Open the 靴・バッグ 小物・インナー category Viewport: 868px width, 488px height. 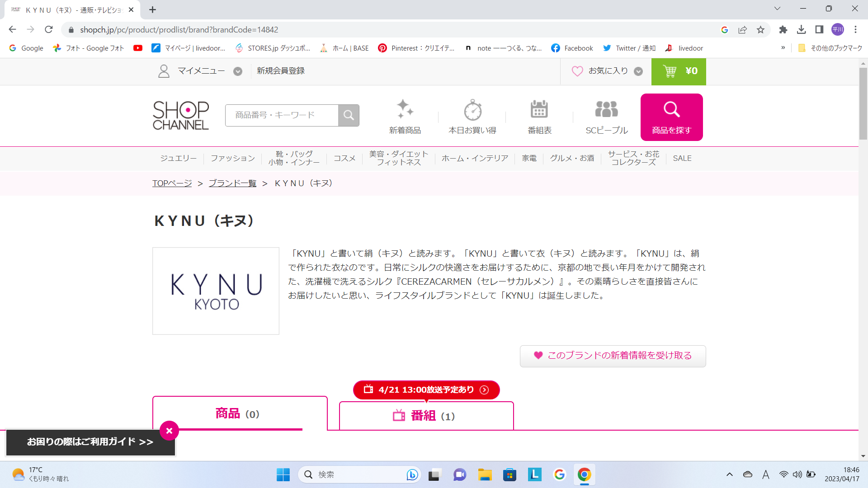click(x=294, y=158)
